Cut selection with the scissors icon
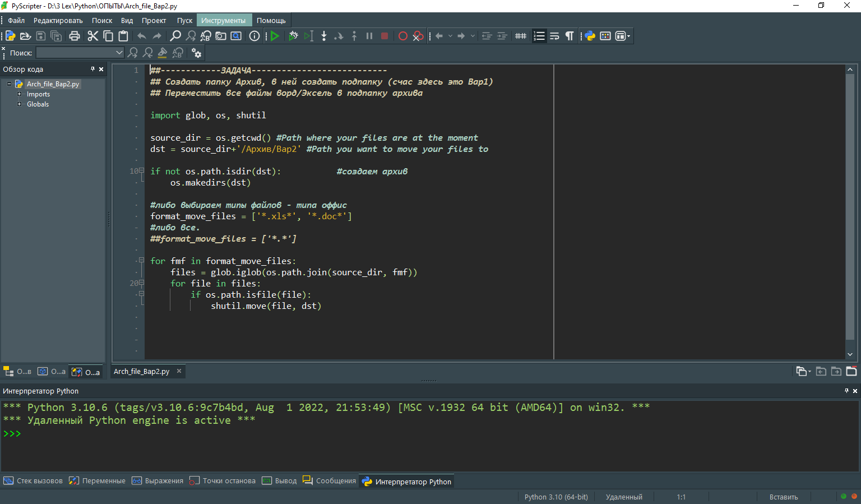 coord(92,36)
